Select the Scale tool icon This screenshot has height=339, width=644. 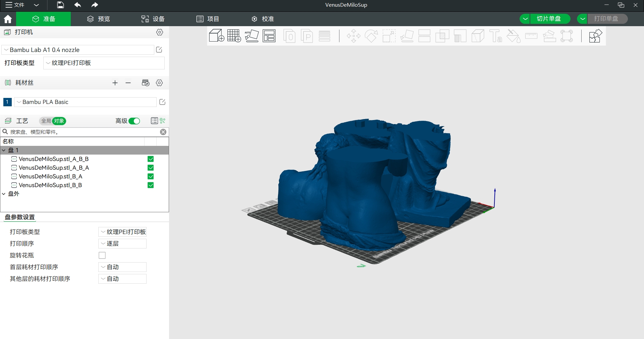pos(389,36)
